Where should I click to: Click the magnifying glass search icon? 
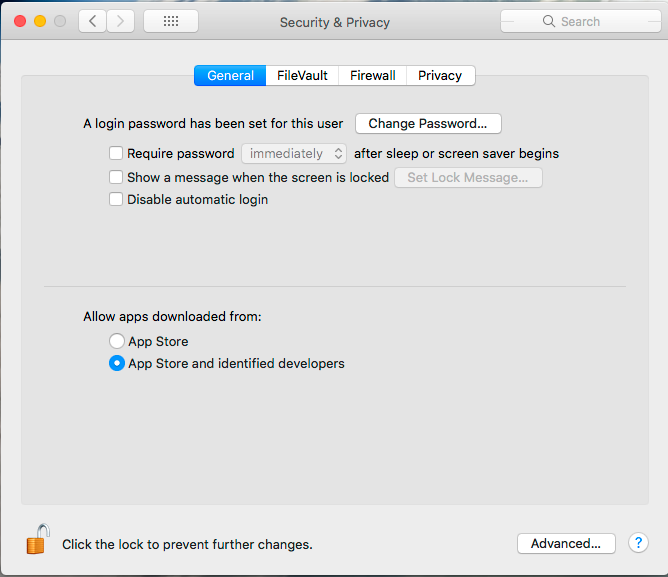(549, 21)
